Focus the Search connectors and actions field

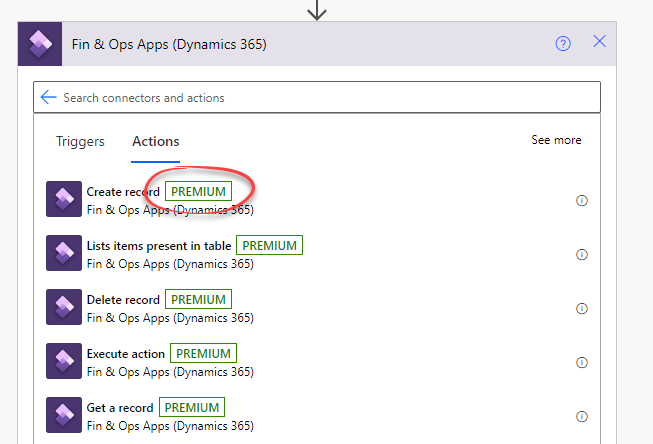coord(317,97)
